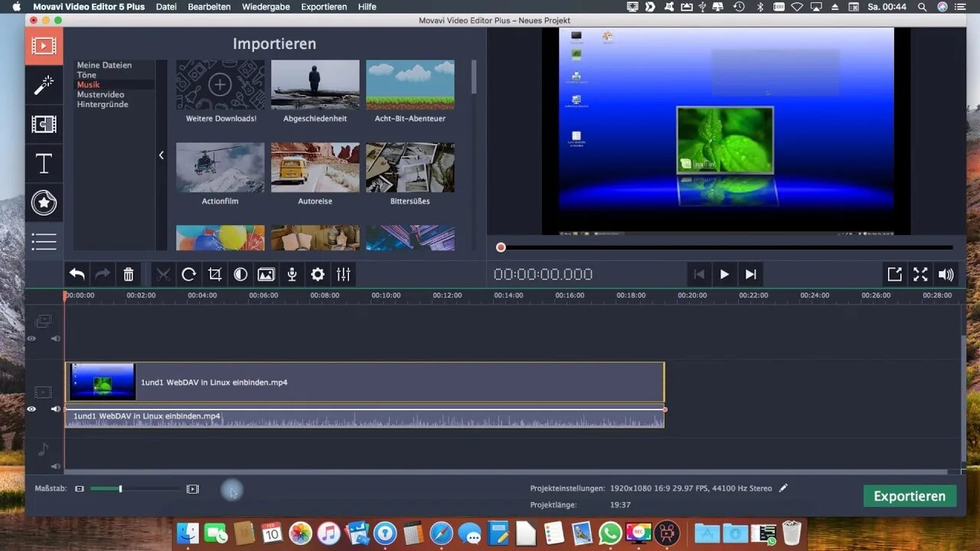Open the Filters magic wand tab
980x551 pixels.
(44, 85)
